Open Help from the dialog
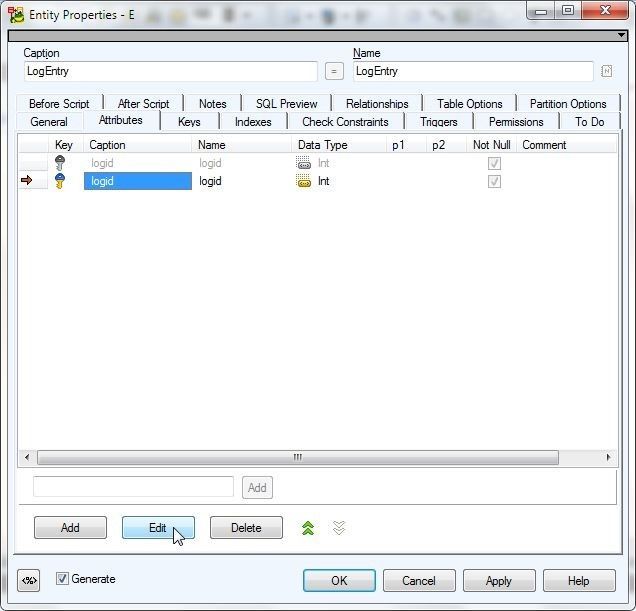Viewport: 636px width, 611px height. pyautogui.click(x=579, y=581)
